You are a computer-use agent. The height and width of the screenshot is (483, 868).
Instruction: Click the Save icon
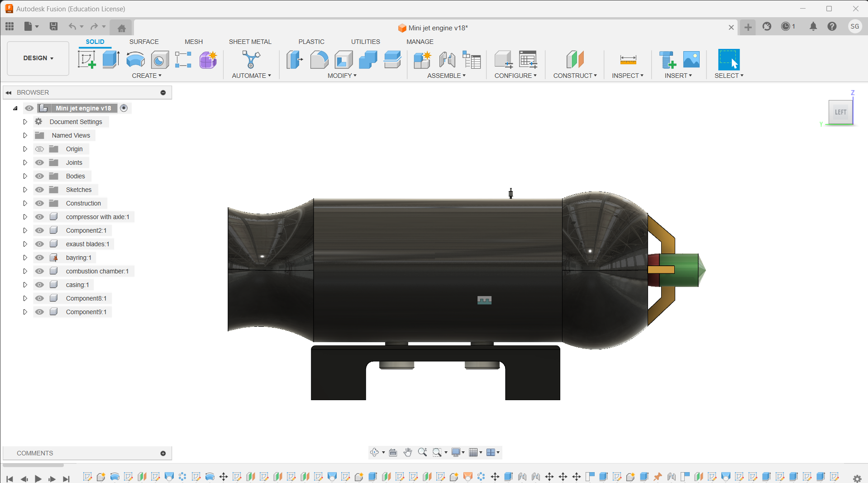point(53,26)
